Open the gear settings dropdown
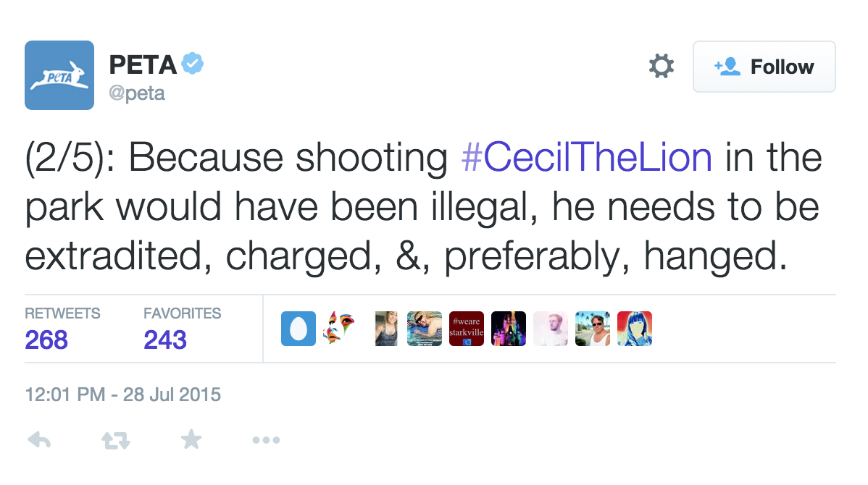868x485 pixels. 661,67
